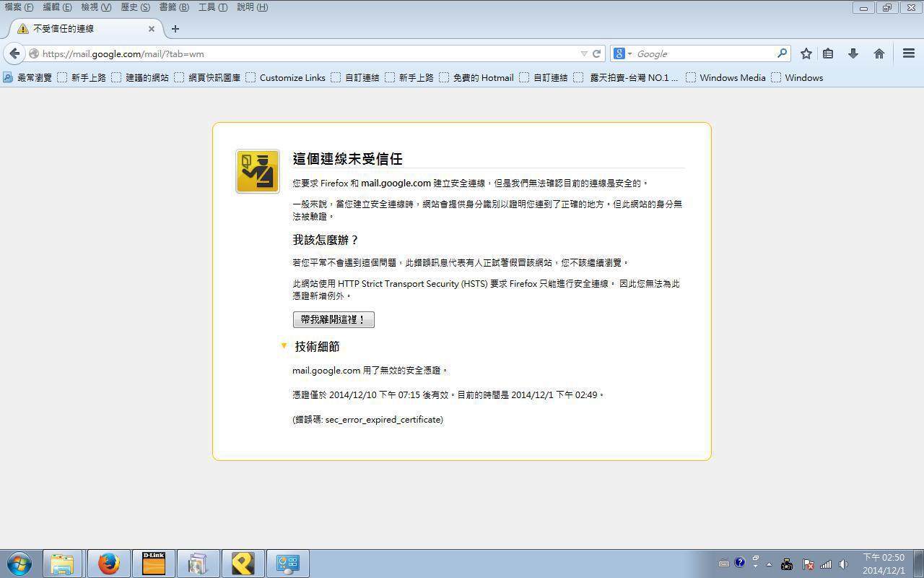Click the browser back arrow button
This screenshot has width=924, height=578.
point(14,53)
